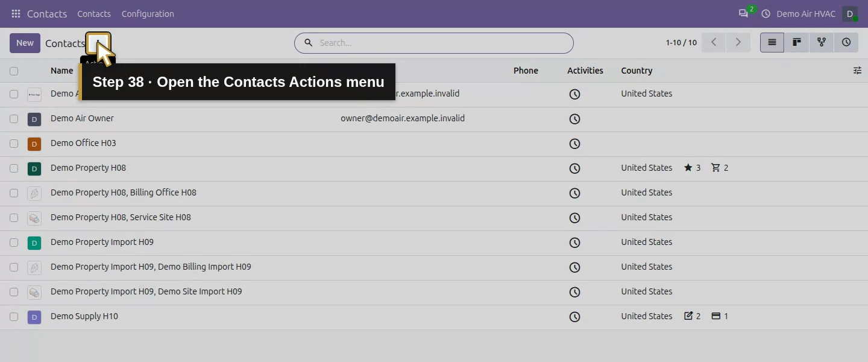Sort by Phone column header
This screenshot has height=362, width=868.
(526, 71)
